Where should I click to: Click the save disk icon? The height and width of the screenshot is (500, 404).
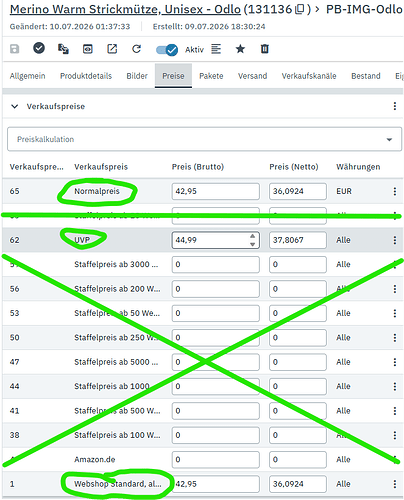(14, 49)
